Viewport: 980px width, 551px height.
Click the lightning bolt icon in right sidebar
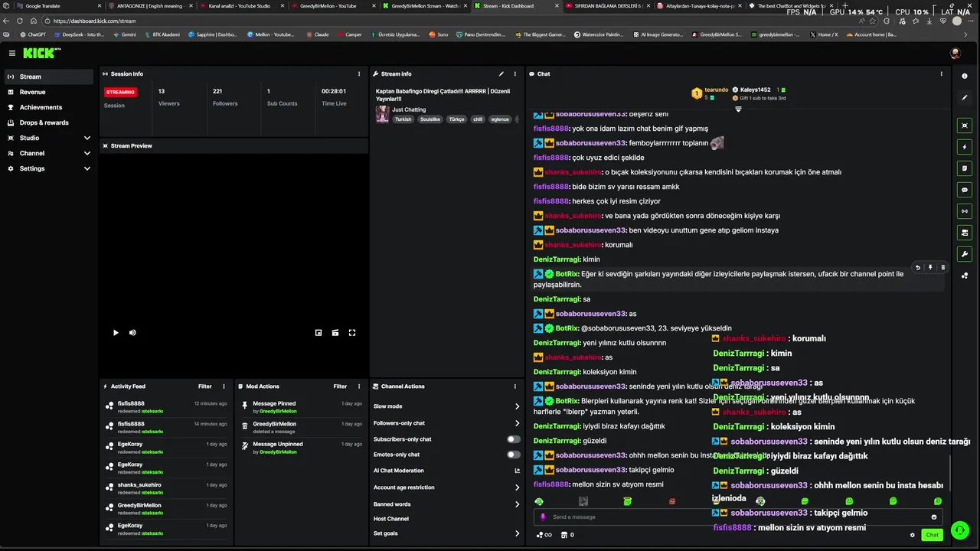pos(965,147)
